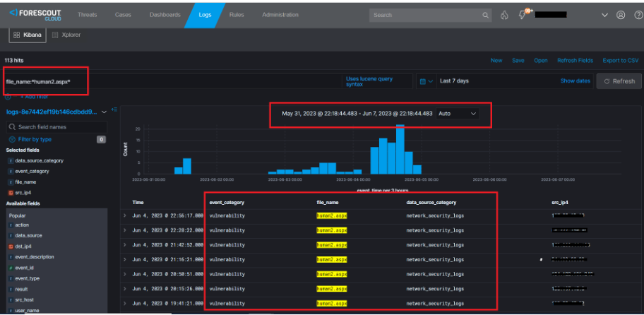The height and width of the screenshot is (315, 644).
Task: Click the tallest histogram bar in chart
Action: [x=400, y=149]
